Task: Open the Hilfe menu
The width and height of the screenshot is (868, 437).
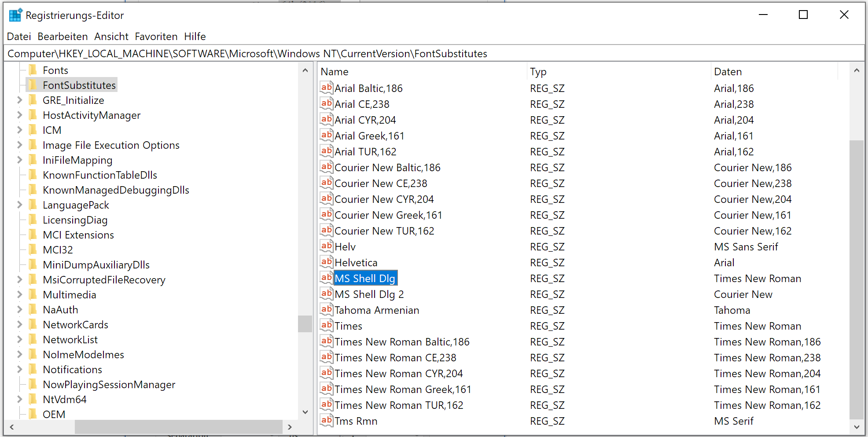Action: (195, 37)
